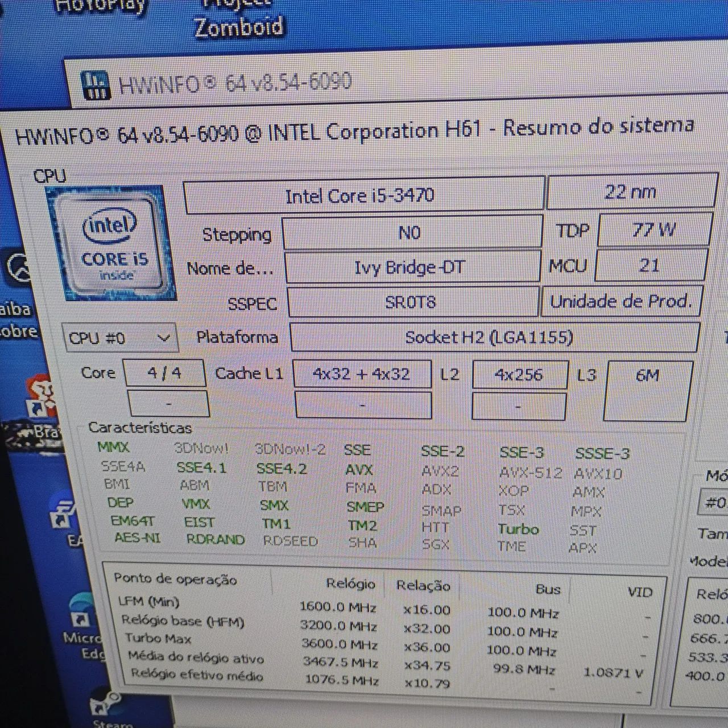Viewport: 728px width, 728px height.
Task: Click the EM64T feature flag
Action: pos(133,520)
